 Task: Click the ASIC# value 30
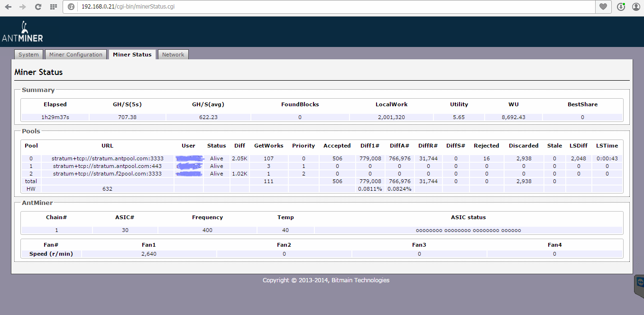pos(125,230)
